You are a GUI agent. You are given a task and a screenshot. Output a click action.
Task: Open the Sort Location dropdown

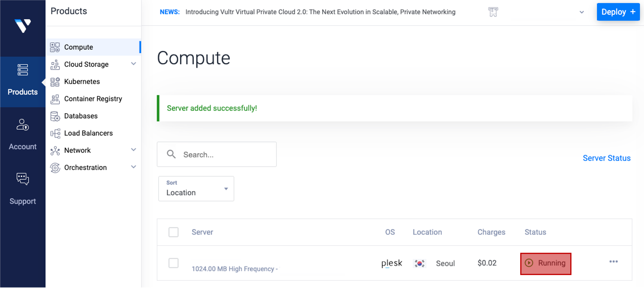click(196, 189)
